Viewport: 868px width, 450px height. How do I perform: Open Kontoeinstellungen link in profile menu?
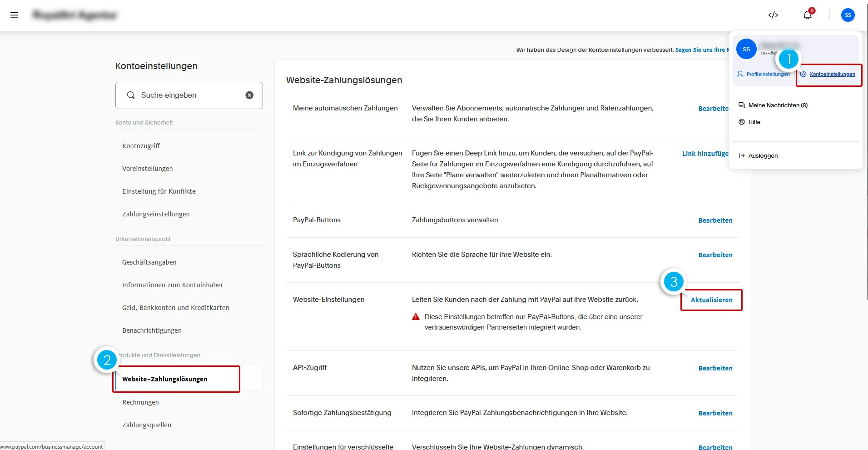832,74
